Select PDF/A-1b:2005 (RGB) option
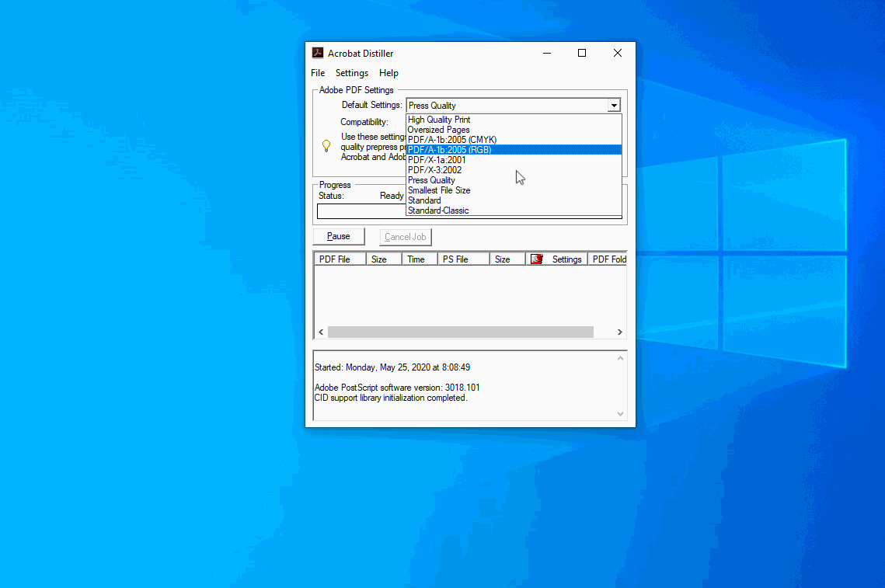885x588 pixels. click(514, 150)
